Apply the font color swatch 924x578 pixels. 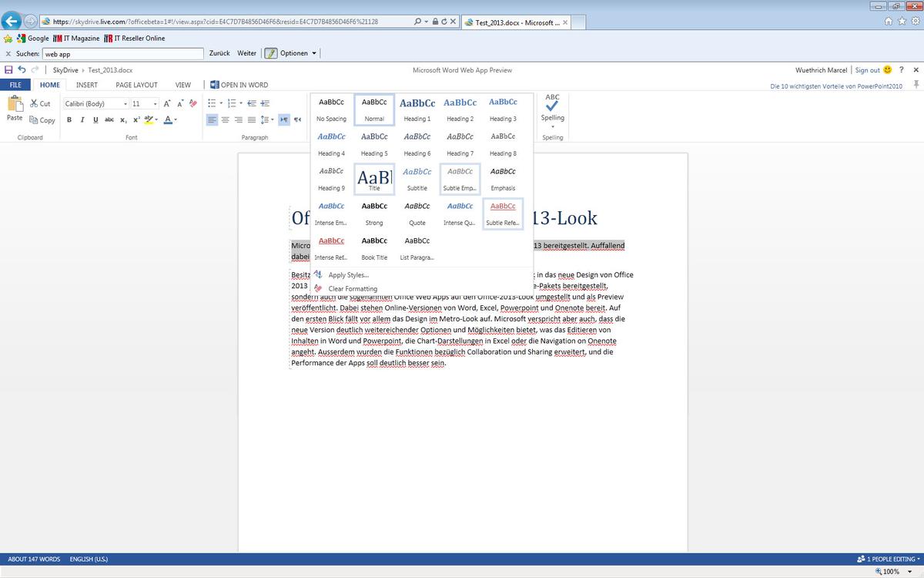point(168,119)
